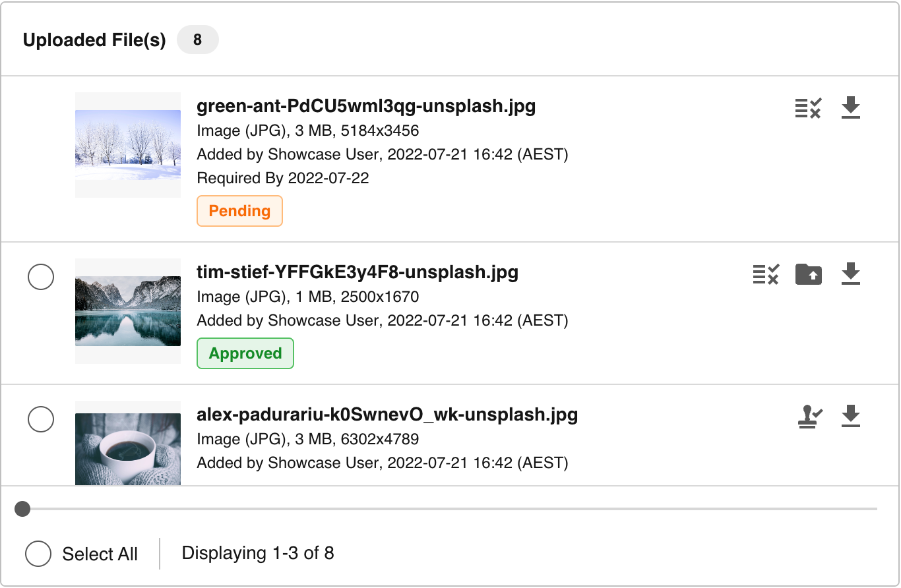
Task: Click the green-ant-PdCU5wml3qg-unsplash.jpg file name
Action: coord(366,106)
